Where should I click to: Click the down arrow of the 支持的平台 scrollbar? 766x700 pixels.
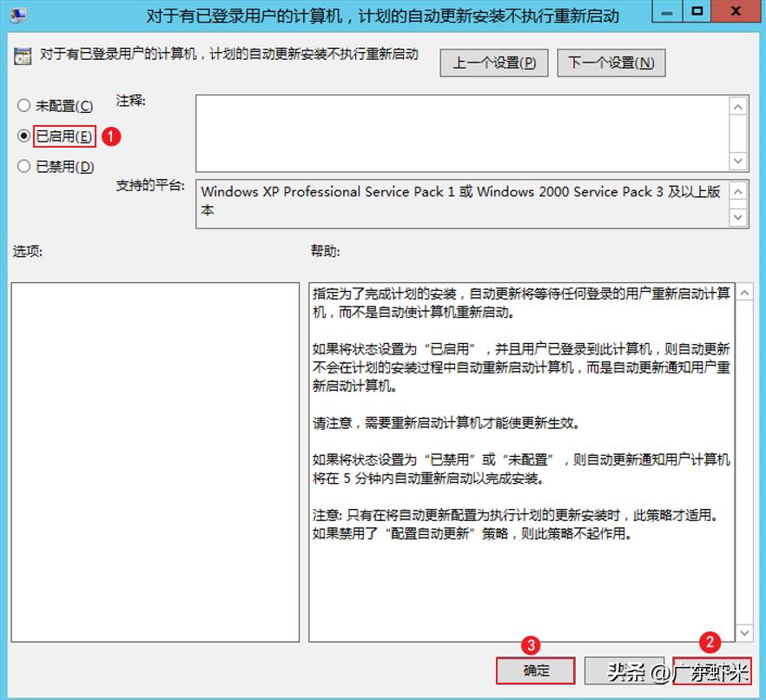point(737,217)
